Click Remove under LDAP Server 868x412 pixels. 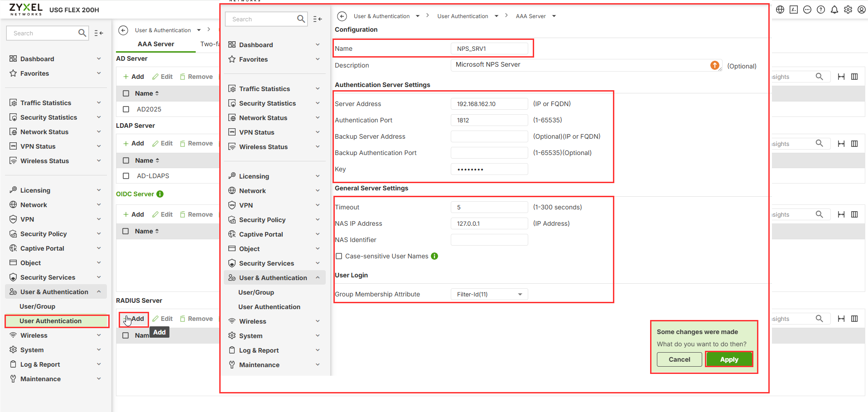click(x=196, y=143)
